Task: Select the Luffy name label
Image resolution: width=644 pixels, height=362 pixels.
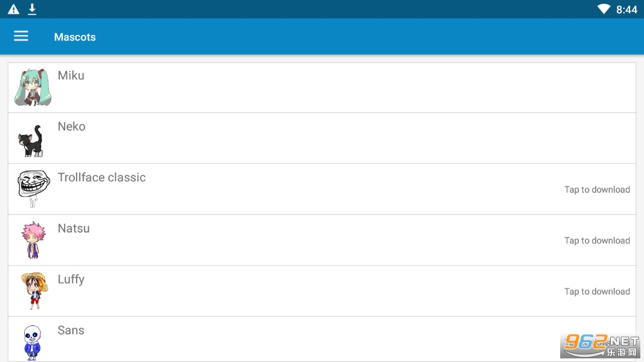Action: click(x=71, y=279)
